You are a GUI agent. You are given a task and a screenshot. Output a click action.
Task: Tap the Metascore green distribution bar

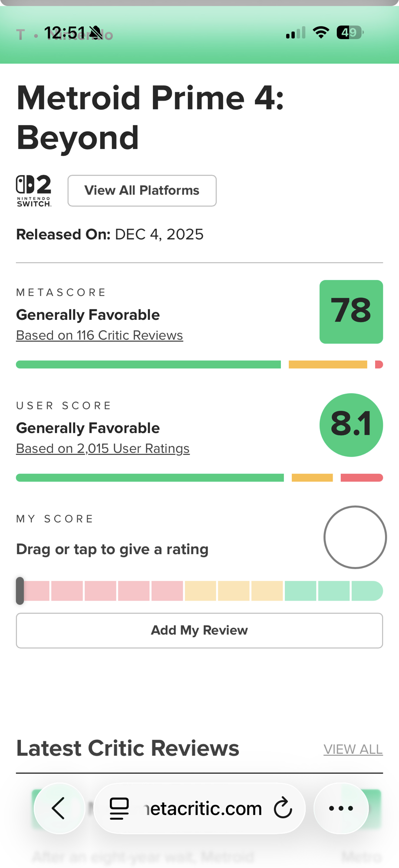(148, 365)
